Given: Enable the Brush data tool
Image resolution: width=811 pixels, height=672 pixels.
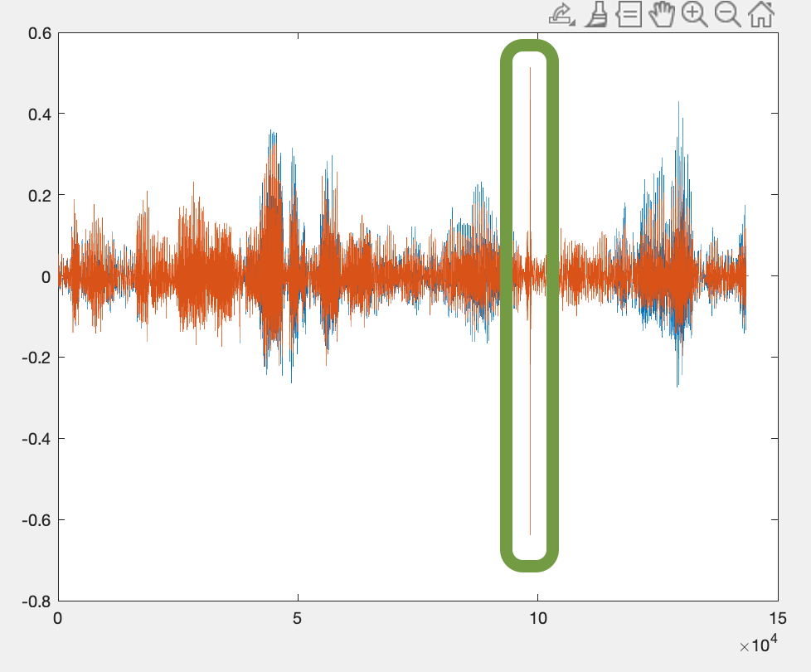Looking at the screenshot, I should coord(595,14).
